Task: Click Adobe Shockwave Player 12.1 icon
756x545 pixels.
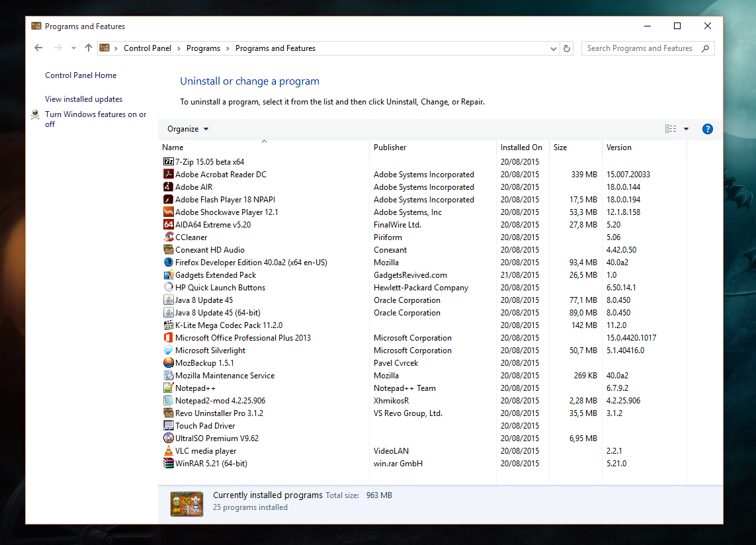Action: [x=168, y=212]
